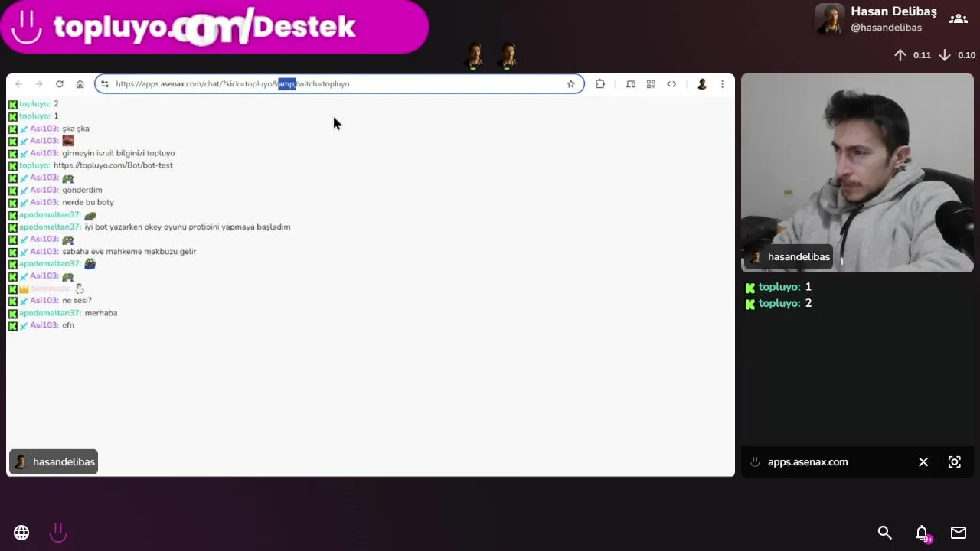The height and width of the screenshot is (551, 980).
Task: Click the download speed arrow indicator 0.10
Action: [957, 55]
